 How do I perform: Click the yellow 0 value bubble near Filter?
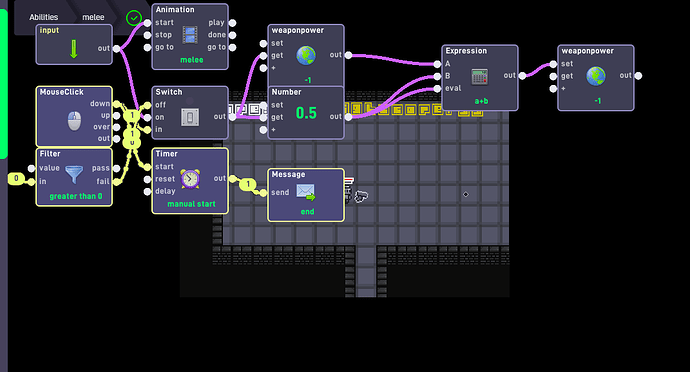pyautogui.click(x=16, y=178)
